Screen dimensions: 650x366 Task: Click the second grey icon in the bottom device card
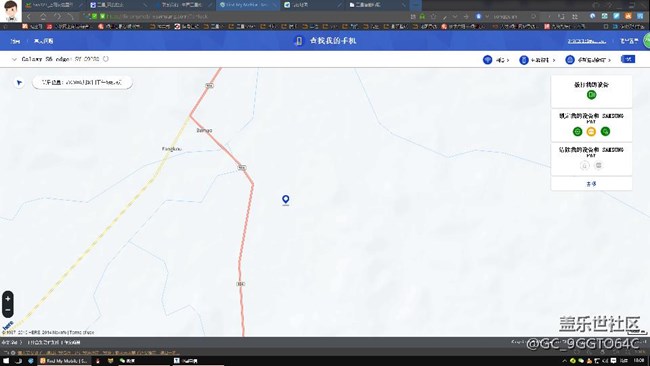coord(598,165)
